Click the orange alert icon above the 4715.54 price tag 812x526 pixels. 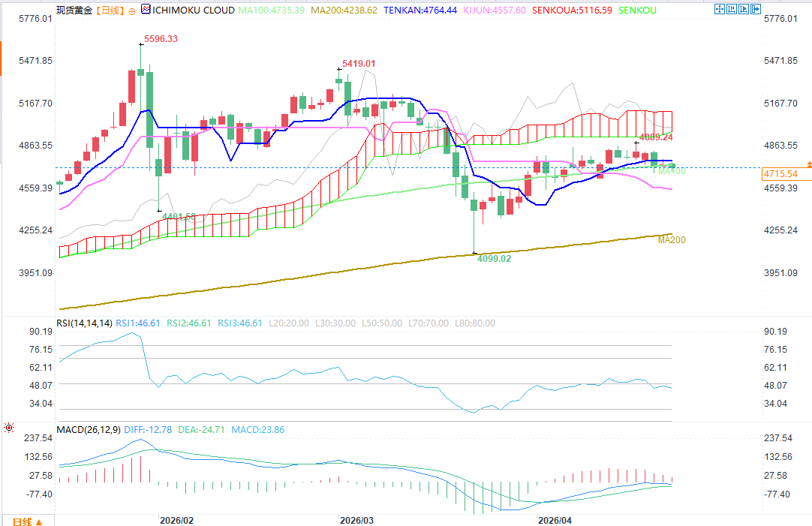click(809, 164)
